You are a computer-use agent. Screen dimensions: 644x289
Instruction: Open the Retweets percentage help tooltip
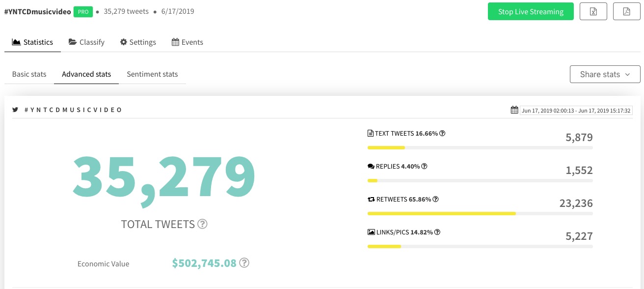point(436,199)
